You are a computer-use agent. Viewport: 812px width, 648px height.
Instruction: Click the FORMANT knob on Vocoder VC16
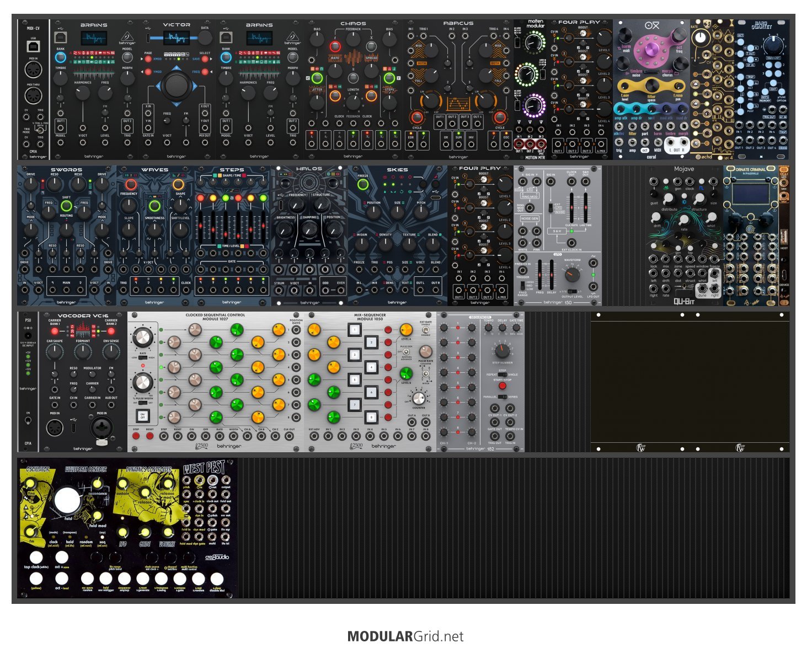pyautogui.click(x=83, y=351)
